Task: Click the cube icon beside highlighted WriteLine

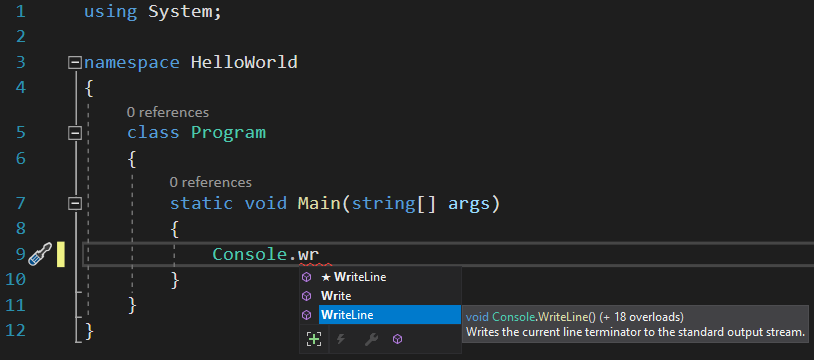Action: (307, 315)
